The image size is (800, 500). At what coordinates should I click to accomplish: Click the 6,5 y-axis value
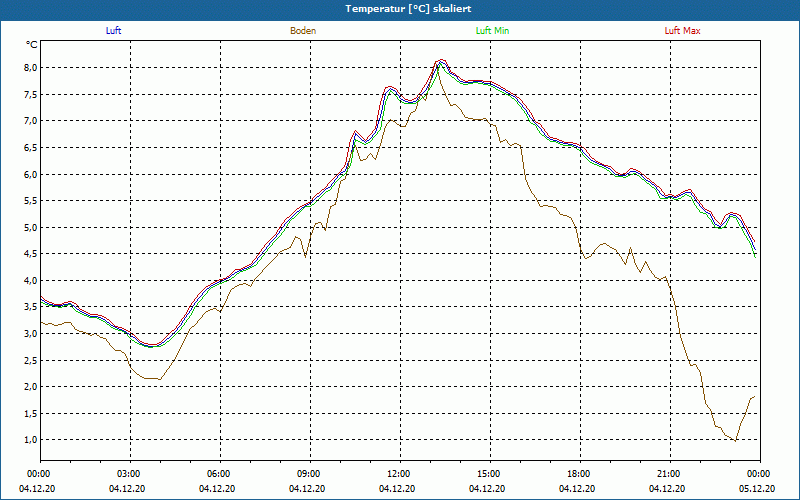pyautogui.click(x=31, y=147)
